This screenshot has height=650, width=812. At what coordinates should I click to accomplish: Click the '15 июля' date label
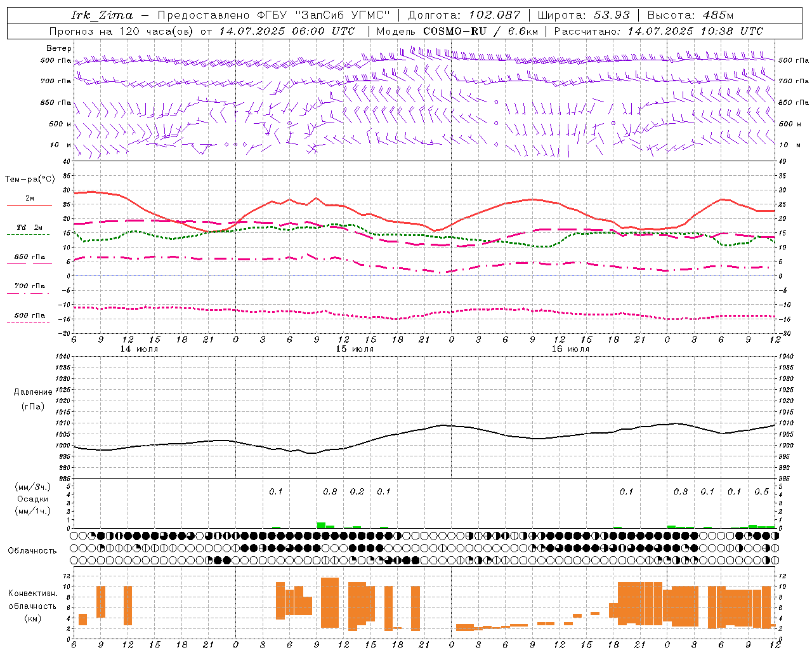tap(355, 349)
